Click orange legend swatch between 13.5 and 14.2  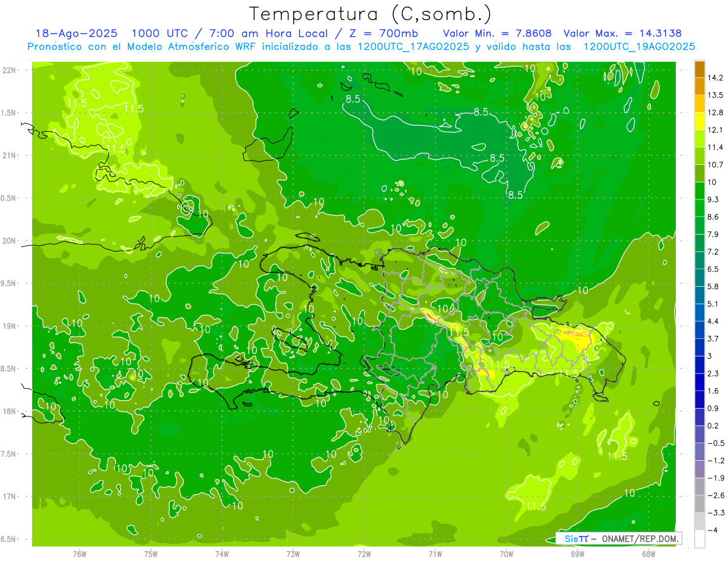coord(699,87)
